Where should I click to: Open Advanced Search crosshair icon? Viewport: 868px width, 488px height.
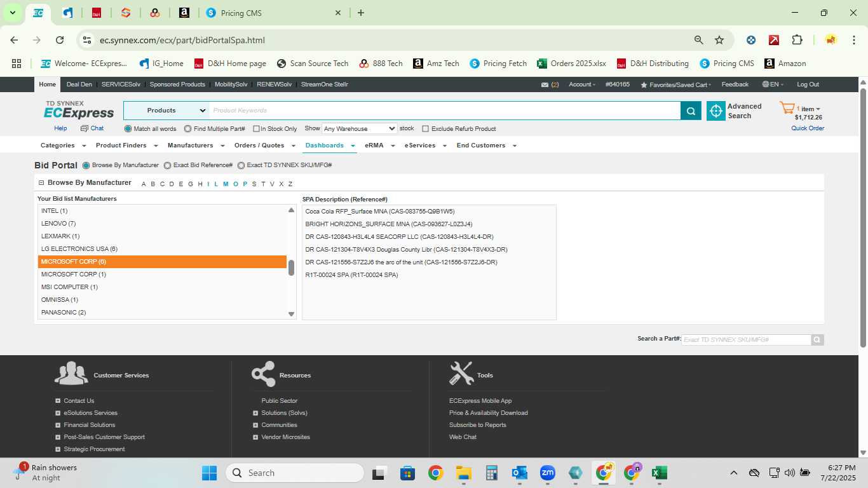point(716,111)
